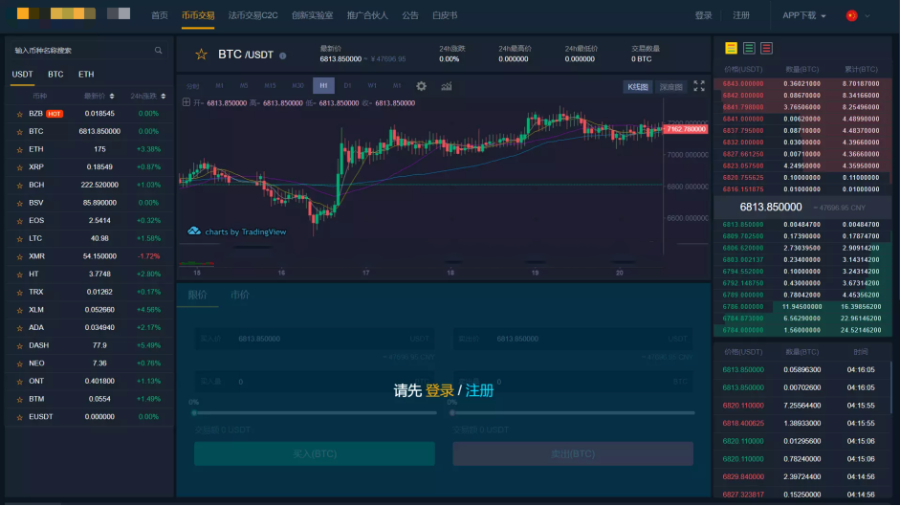Open 法币交易C2C in the top menu
This screenshot has width=900, height=506.
253,16
